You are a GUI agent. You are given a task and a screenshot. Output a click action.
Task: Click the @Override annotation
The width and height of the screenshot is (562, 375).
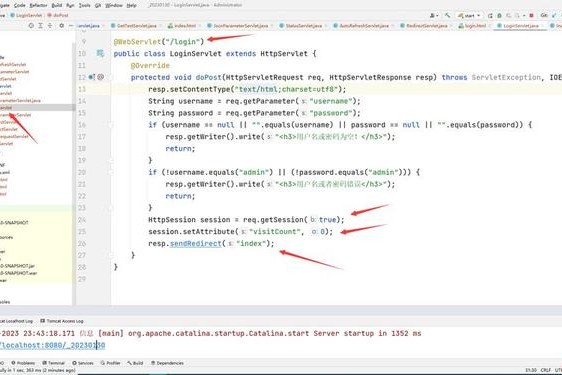coord(150,66)
